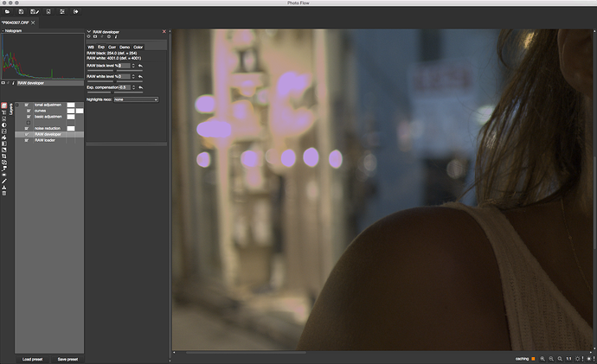Toggle the tonal adjustment layer checkbox
This screenshot has height=364, width=597.
click(28, 105)
